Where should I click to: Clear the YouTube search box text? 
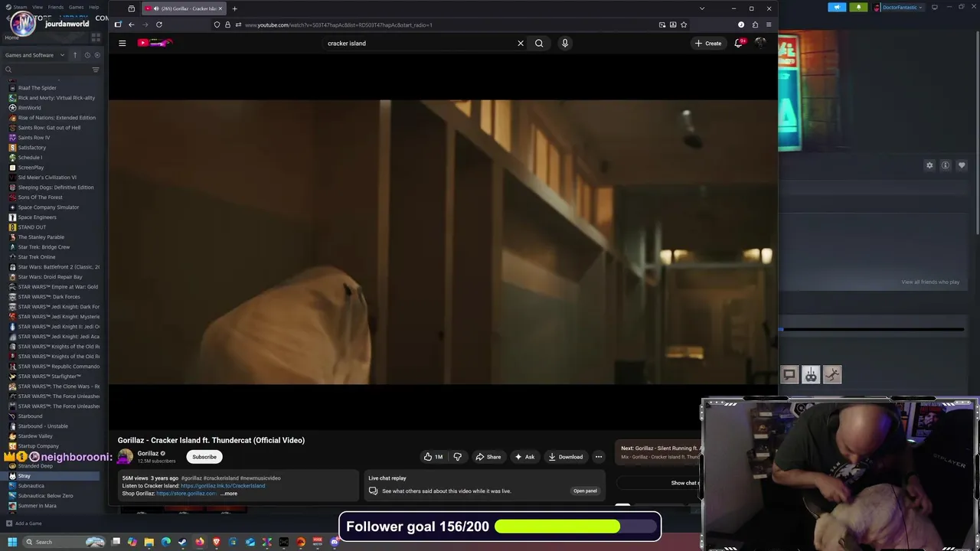521,43
